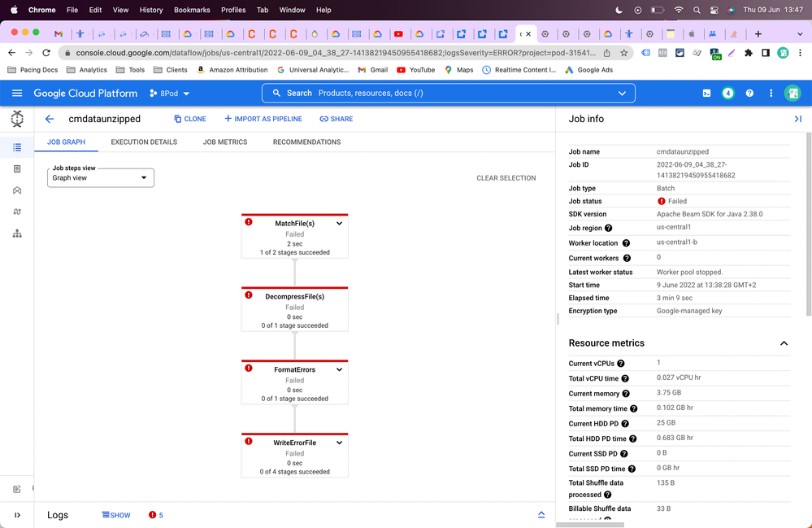Expand the FormatErrors step node
Viewport: 812px width, 528px height.
pos(339,369)
